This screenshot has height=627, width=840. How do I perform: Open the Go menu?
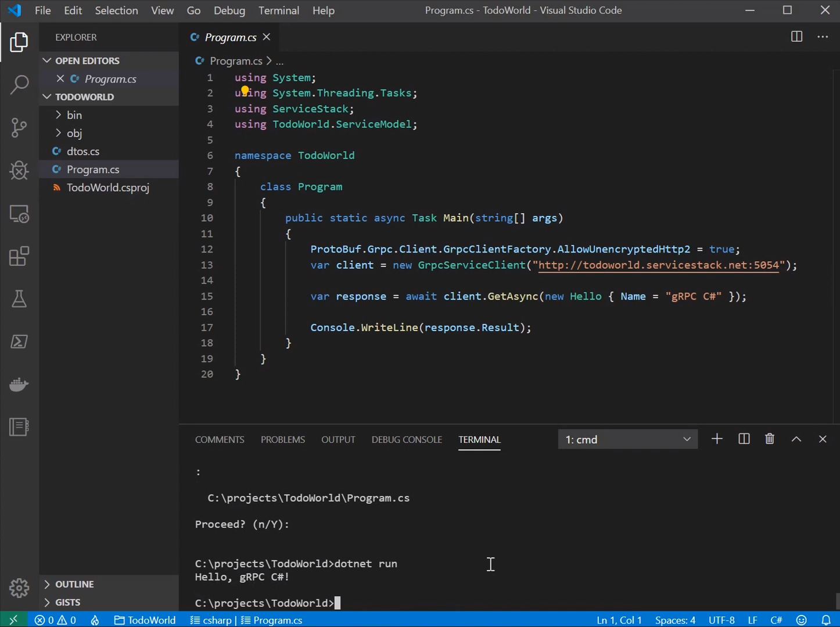193,10
